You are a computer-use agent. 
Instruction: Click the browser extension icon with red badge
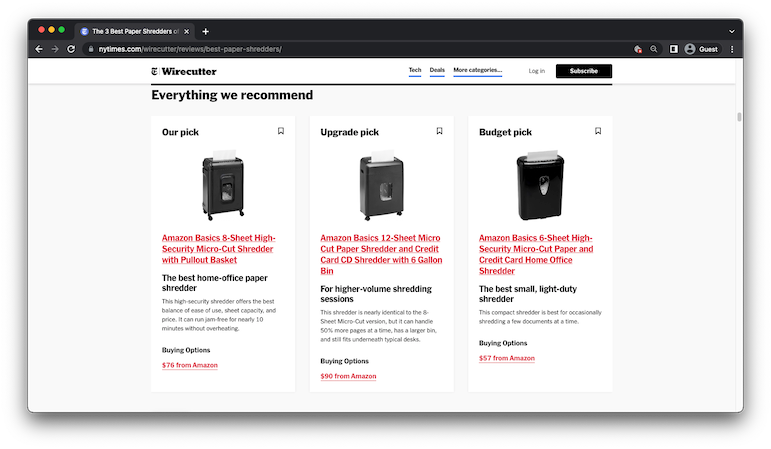pyautogui.click(x=638, y=49)
